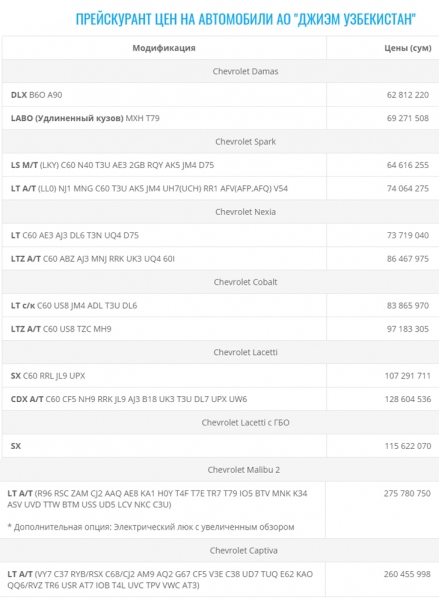
Task: Select the Модификация column header
Action: tap(164, 48)
